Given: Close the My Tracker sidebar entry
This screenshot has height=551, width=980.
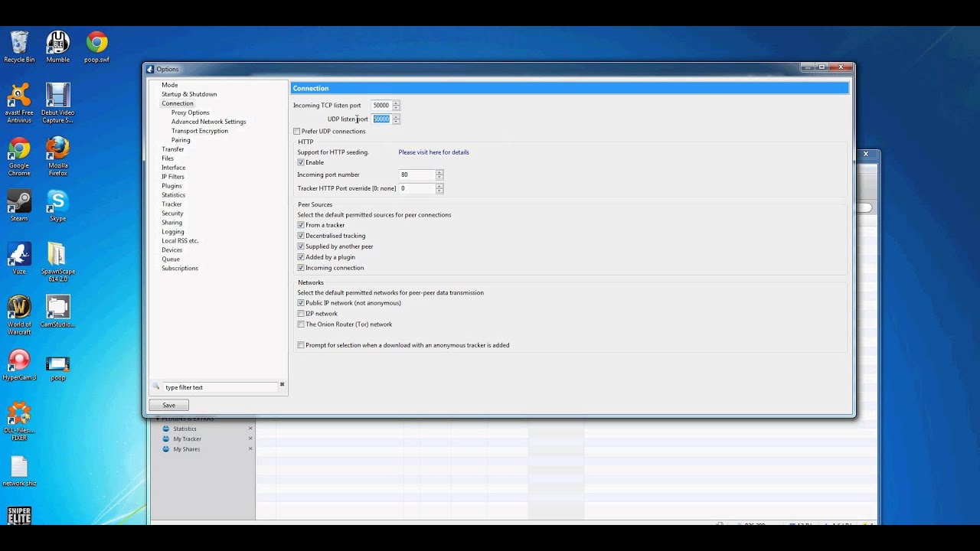Looking at the screenshot, I should coord(250,439).
